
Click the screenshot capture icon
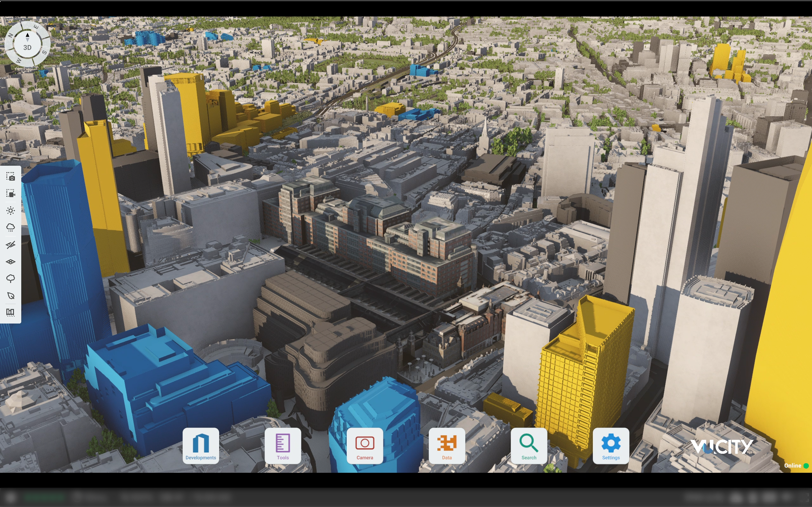tap(10, 176)
